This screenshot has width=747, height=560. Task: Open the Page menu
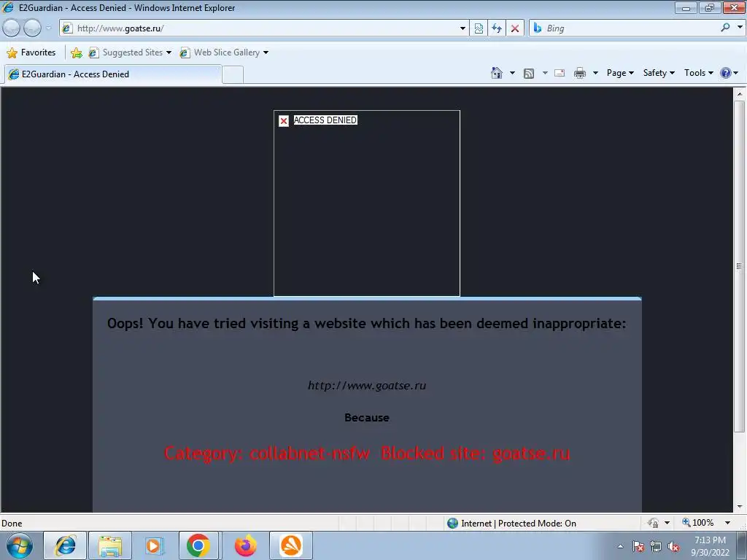[620, 73]
